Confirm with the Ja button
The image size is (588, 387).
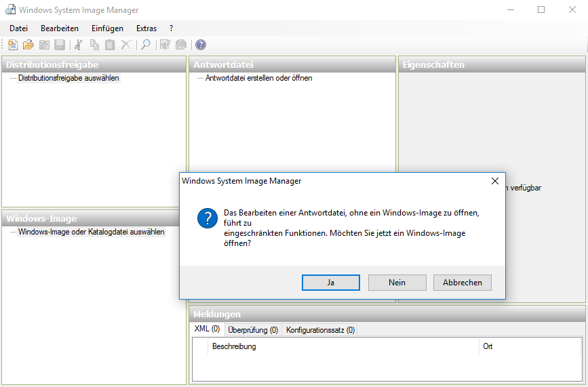[x=331, y=283]
